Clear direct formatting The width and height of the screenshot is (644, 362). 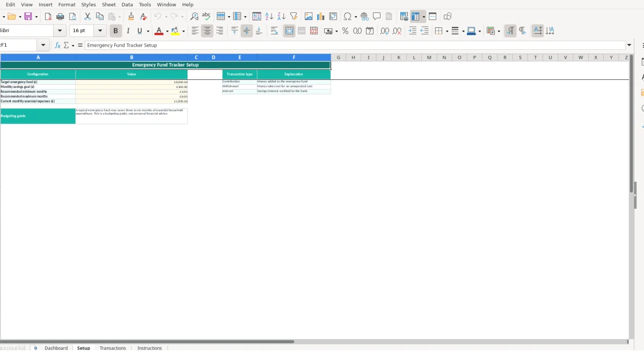click(x=143, y=17)
